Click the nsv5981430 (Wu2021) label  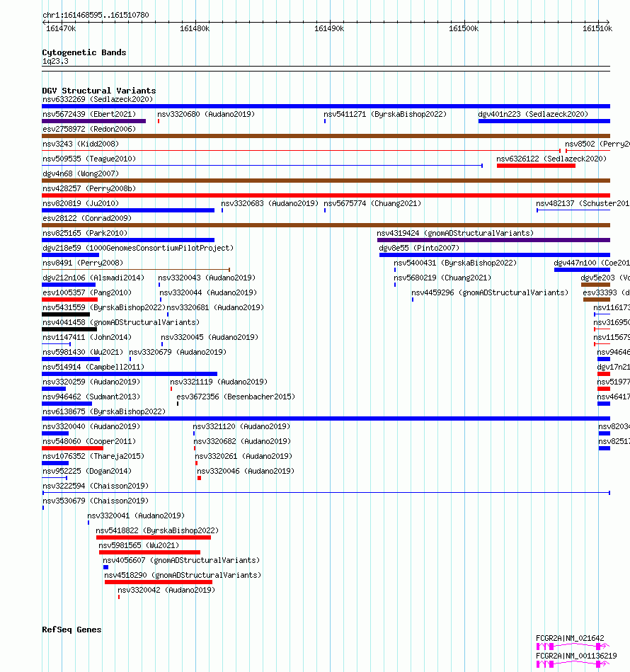click(83, 352)
